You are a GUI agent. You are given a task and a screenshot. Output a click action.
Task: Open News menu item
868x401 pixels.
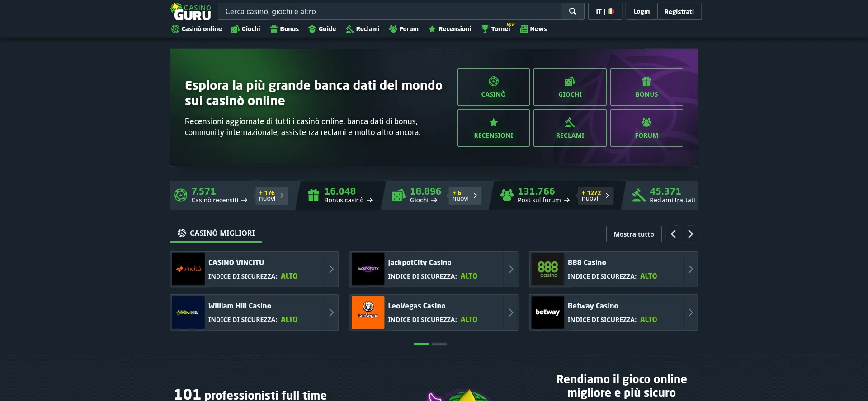point(533,29)
